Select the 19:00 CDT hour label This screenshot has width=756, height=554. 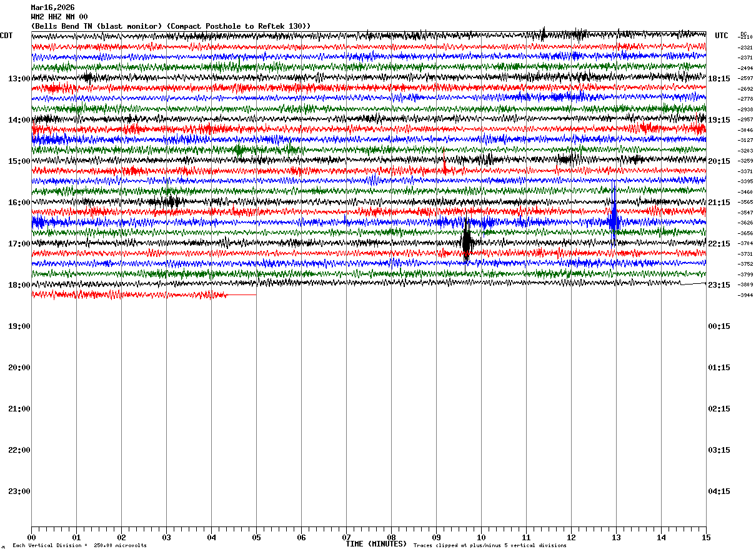[x=19, y=326]
